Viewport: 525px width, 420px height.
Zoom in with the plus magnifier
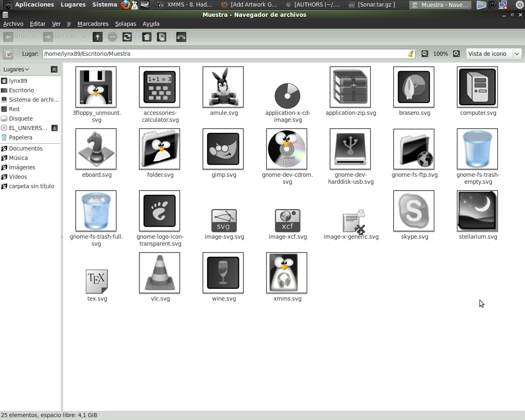(x=457, y=54)
